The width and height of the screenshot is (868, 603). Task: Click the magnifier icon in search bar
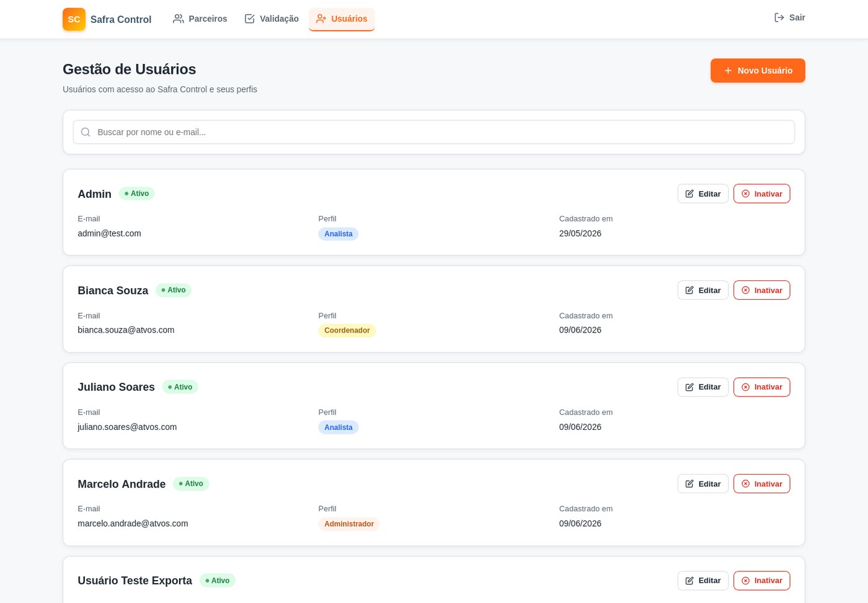click(86, 132)
